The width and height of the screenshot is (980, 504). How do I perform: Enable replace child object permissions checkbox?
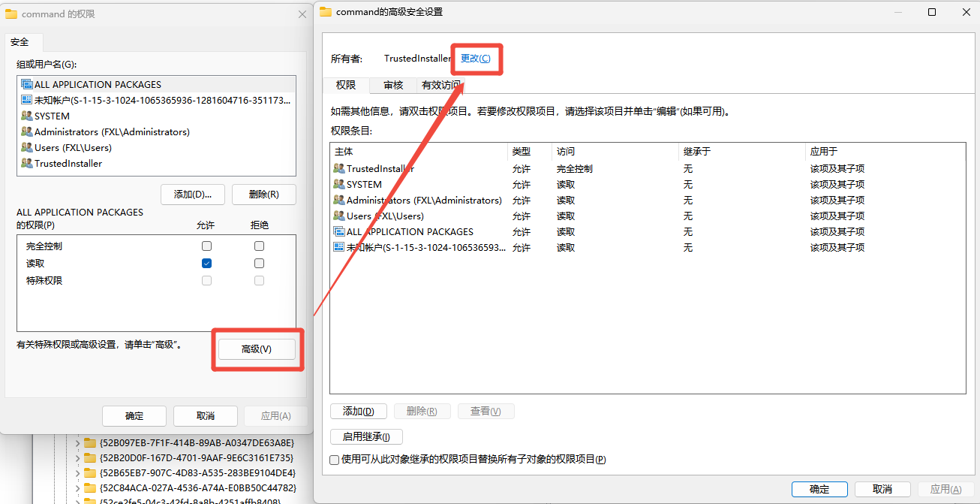click(x=335, y=459)
